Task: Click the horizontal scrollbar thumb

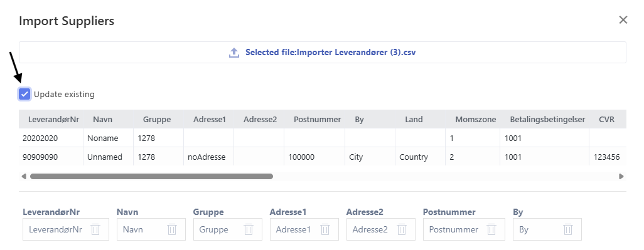Action: (x=151, y=176)
